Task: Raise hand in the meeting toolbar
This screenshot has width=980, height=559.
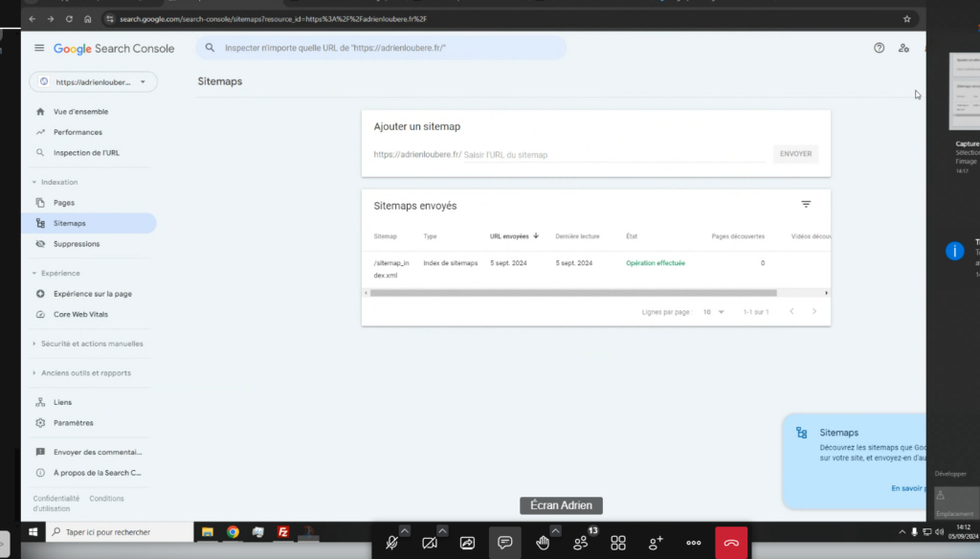Action: click(543, 543)
